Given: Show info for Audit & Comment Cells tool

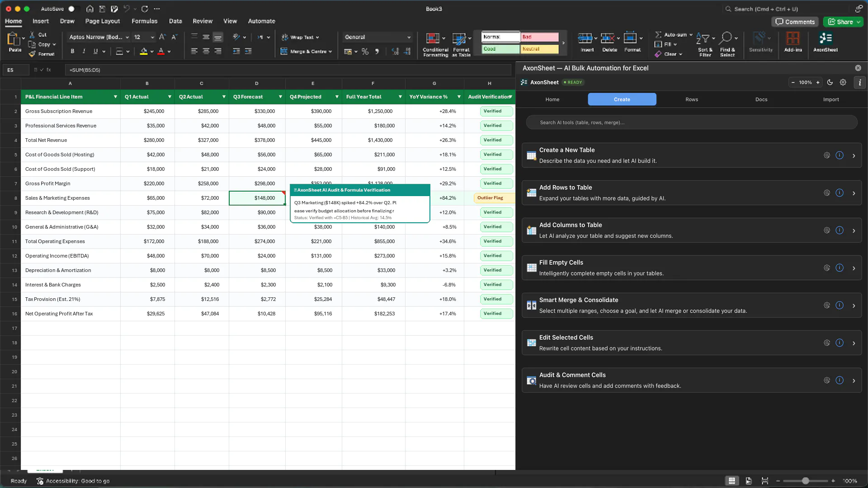Looking at the screenshot, I should [840, 380].
